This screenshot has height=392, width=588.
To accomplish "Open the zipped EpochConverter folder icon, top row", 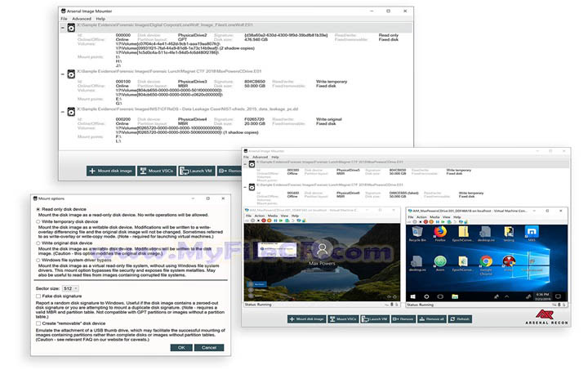I will coord(463,232).
